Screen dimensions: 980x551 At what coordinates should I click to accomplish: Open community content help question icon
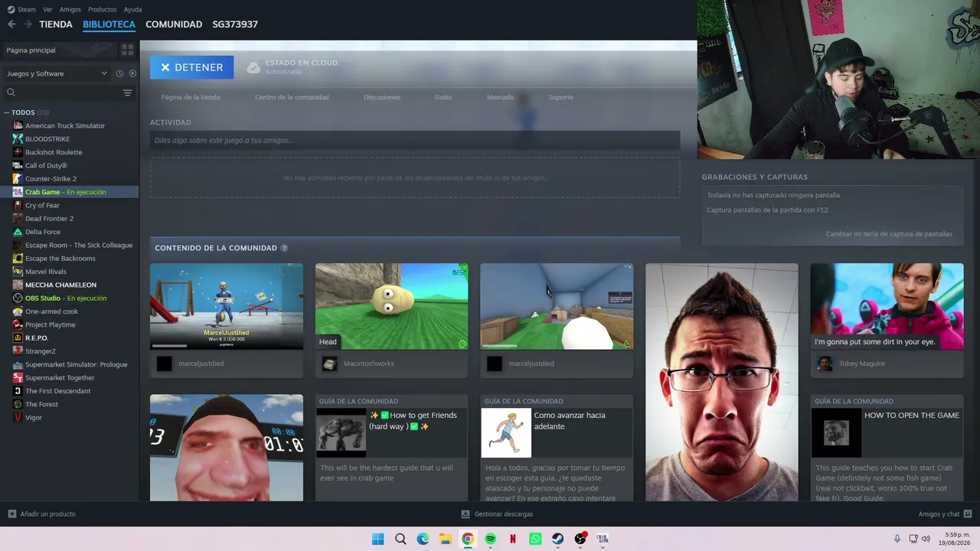point(284,248)
